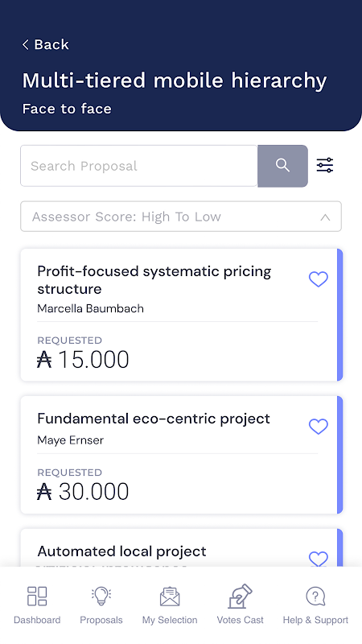Click the sort dropdown chevron arrow

325,217
